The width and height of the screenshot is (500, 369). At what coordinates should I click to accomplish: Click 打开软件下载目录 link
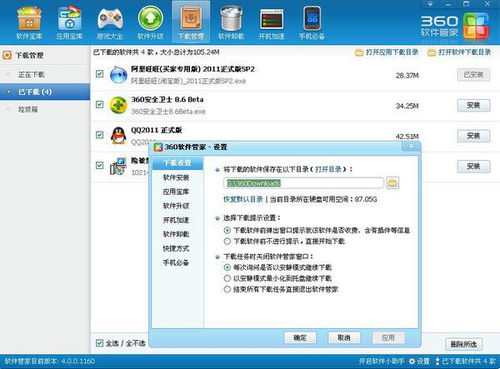pos(459,52)
